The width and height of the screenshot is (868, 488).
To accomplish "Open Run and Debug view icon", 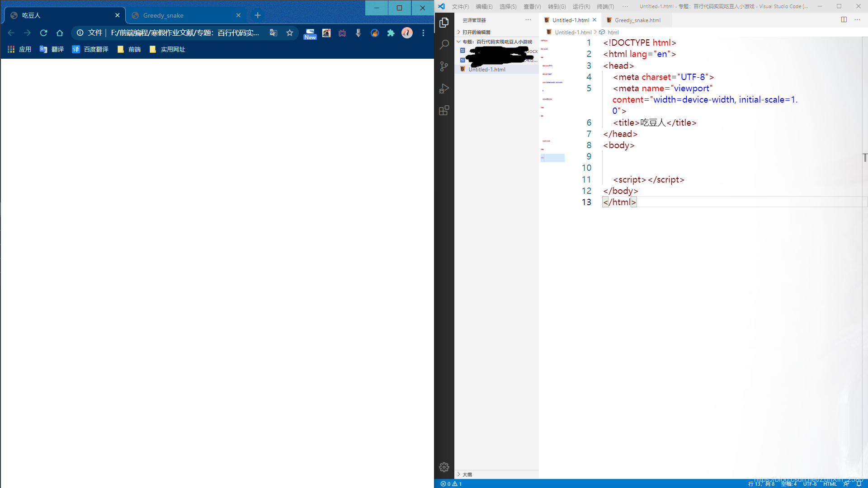I will click(444, 89).
